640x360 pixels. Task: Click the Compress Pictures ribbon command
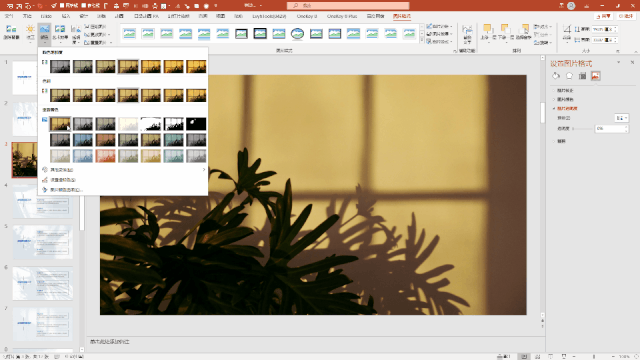click(x=96, y=27)
